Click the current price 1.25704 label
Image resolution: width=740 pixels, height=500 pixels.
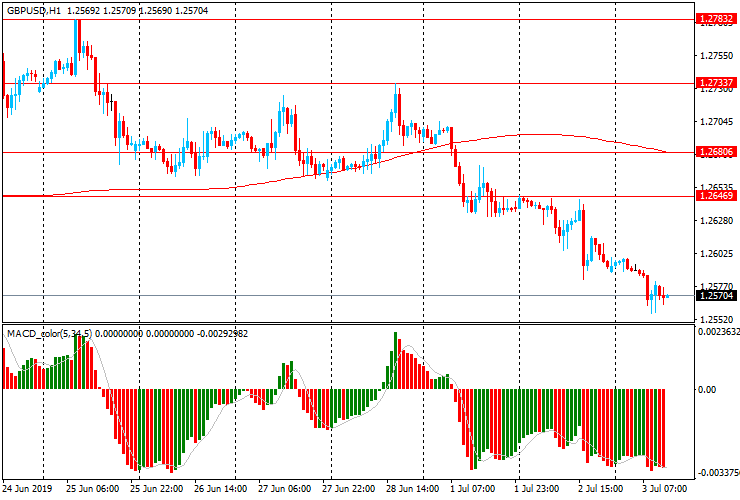tap(716, 296)
